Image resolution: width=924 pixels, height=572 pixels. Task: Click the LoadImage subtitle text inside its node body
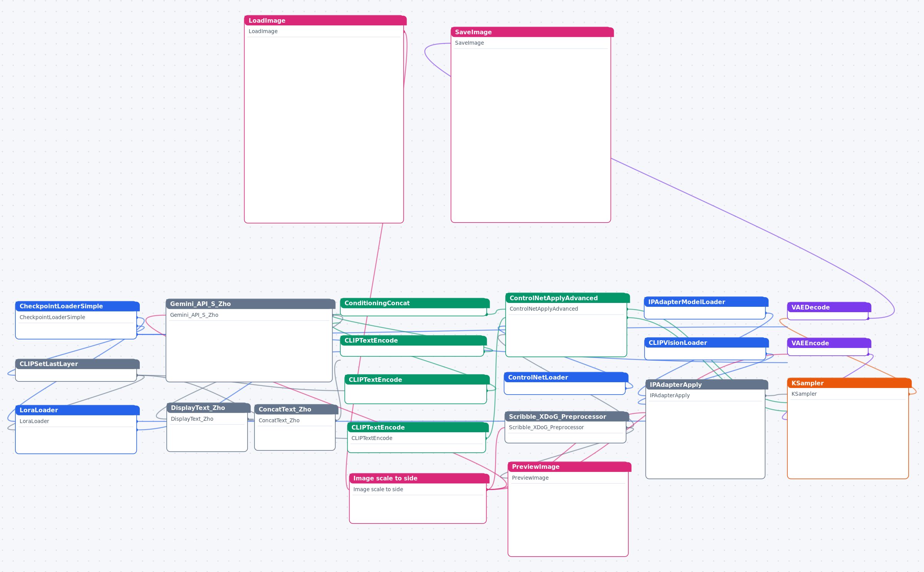point(263,31)
